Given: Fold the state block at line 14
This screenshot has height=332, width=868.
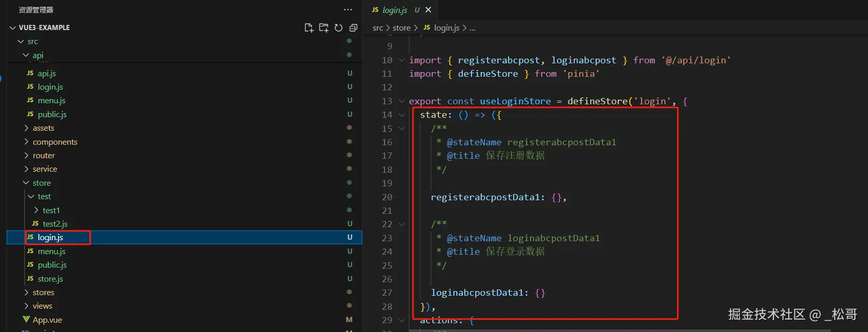Looking at the screenshot, I should (x=402, y=115).
